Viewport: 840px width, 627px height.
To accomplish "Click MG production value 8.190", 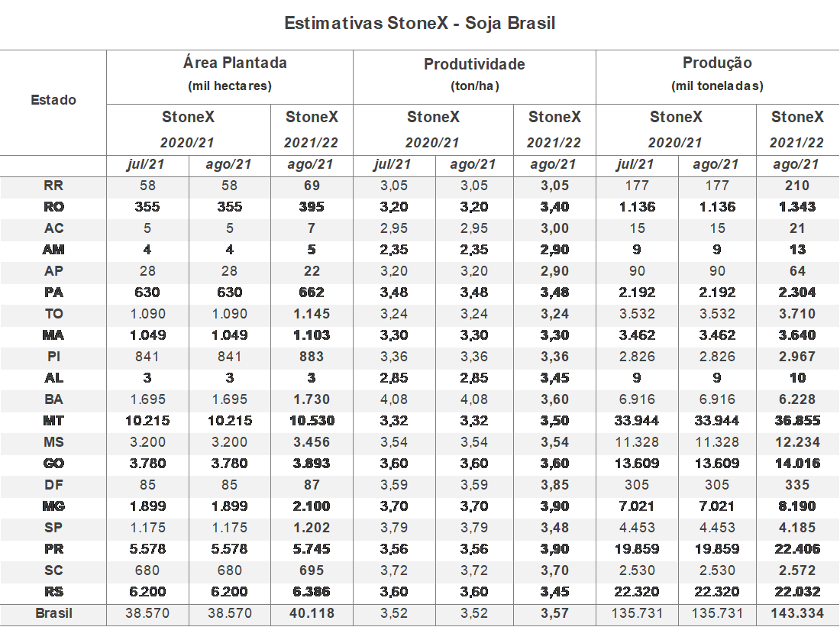I will 796,506.
